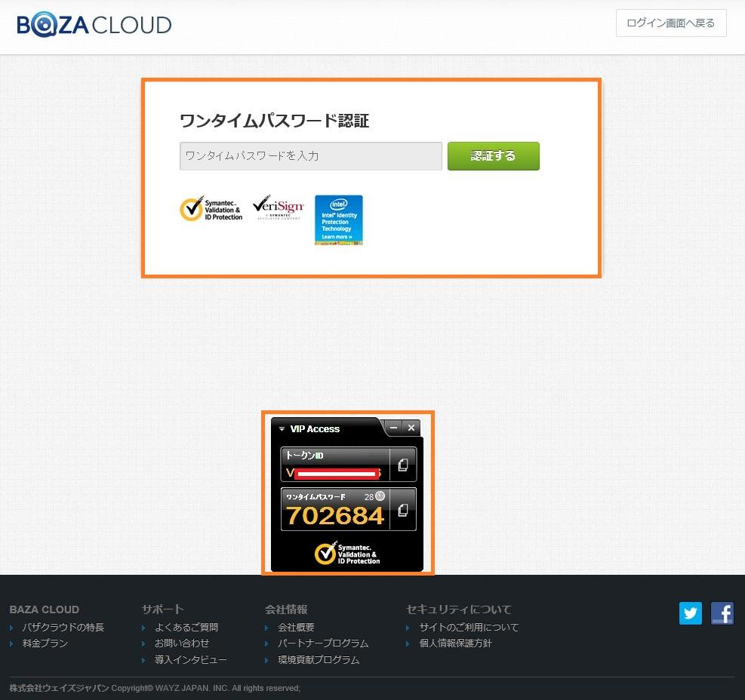The width and height of the screenshot is (745, 700).
Task: Click the WAYZ JAPAN copyright text
Action: point(155,688)
